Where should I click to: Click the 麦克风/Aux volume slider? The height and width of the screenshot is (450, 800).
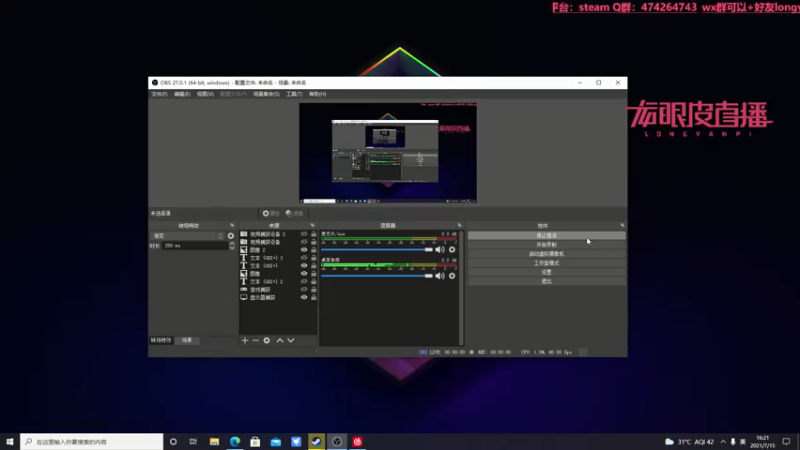[x=377, y=249]
